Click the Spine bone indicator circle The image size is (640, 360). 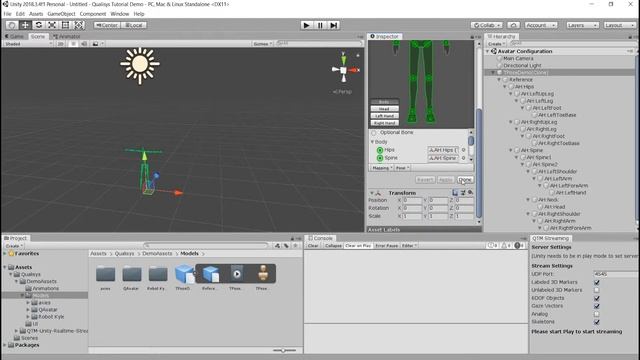pos(380,158)
